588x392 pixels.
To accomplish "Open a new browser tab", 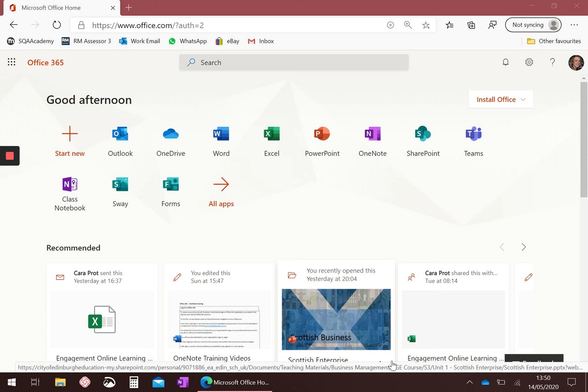I will click(x=129, y=8).
